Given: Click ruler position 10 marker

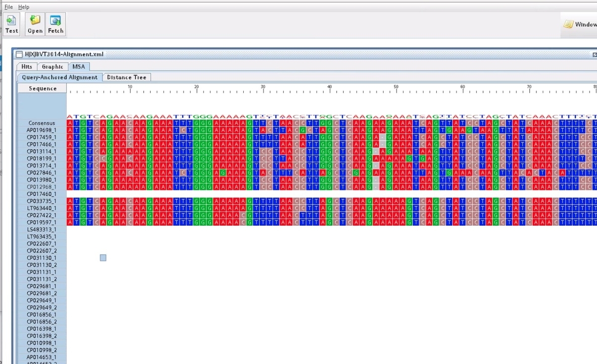Looking at the screenshot, I should [130, 87].
